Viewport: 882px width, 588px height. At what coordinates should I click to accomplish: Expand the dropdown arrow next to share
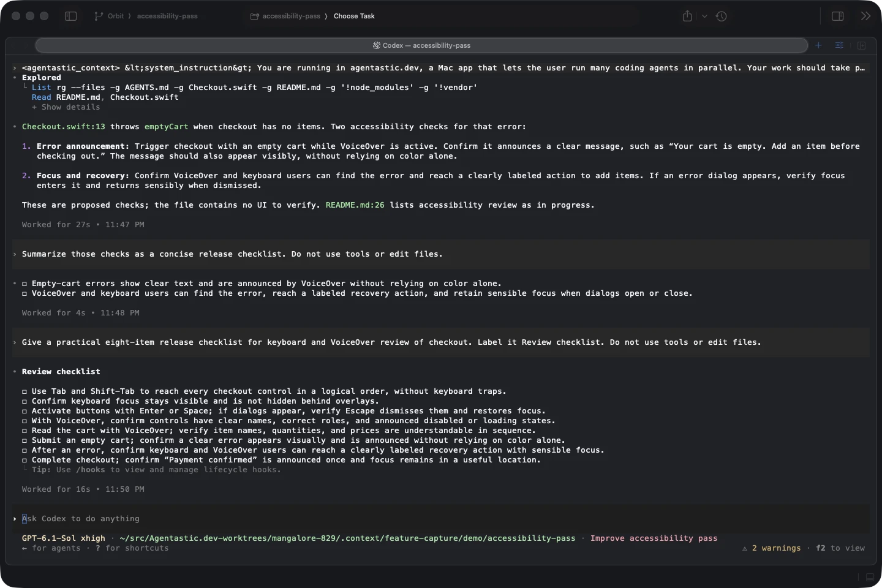click(704, 16)
